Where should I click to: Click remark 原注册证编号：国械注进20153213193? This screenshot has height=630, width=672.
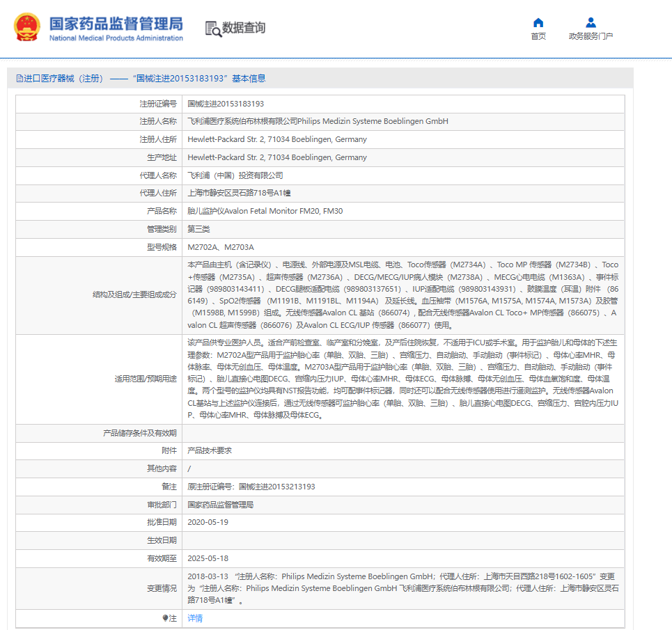pos(251,487)
